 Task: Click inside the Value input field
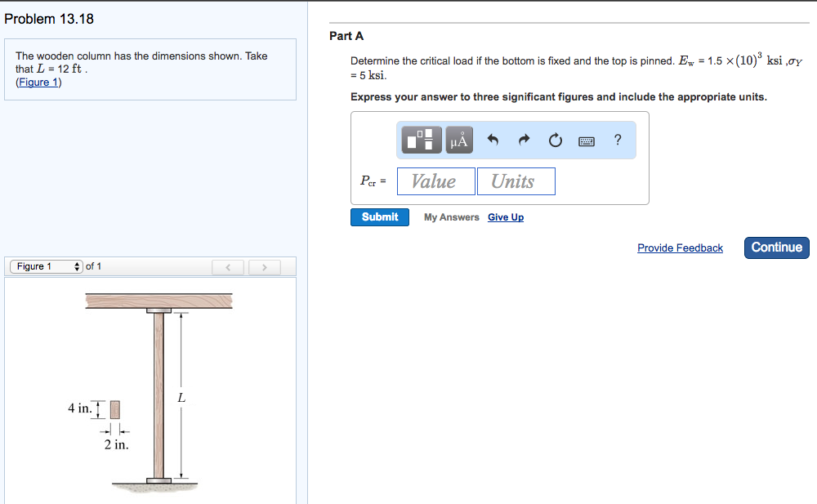click(x=435, y=181)
